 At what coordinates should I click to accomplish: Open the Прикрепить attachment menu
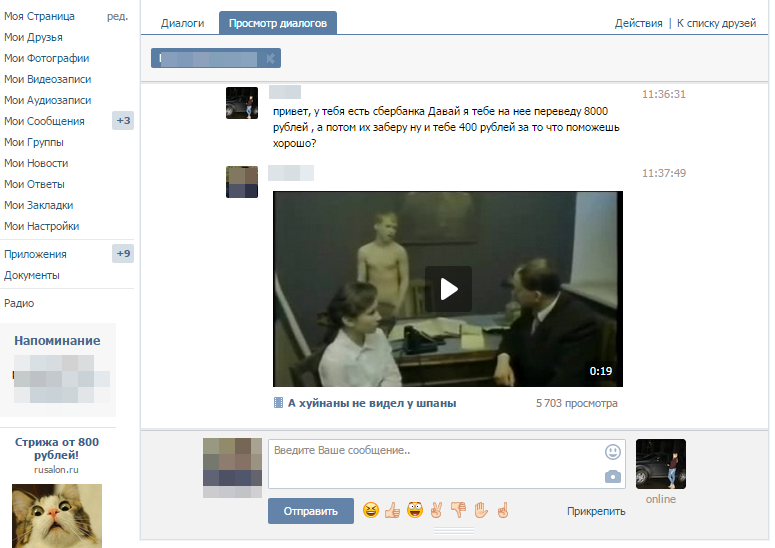[596, 511]
